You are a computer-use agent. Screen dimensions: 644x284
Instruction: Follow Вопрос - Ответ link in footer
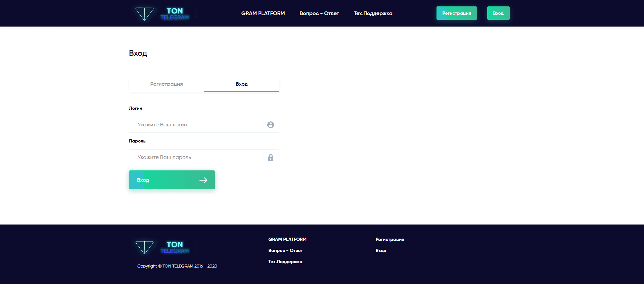pos(285,250)
